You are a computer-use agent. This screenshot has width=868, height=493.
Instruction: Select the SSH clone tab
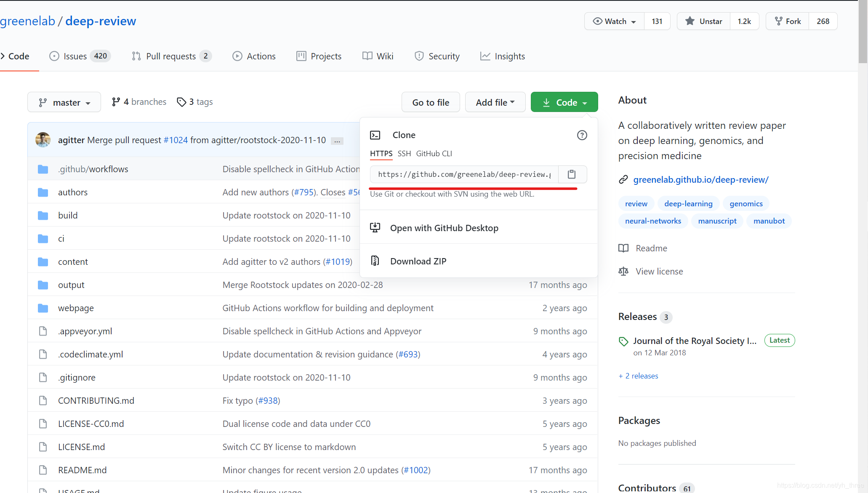click(404, 154)
